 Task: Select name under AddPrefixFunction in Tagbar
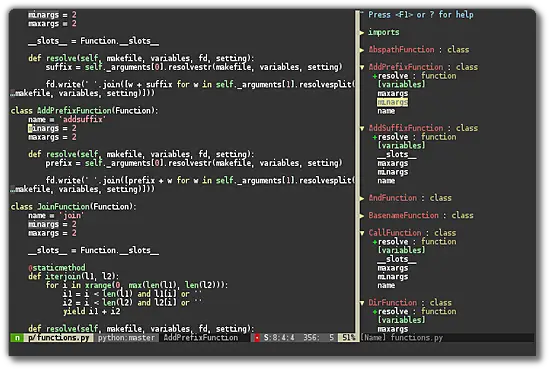(x=386, y=111)
